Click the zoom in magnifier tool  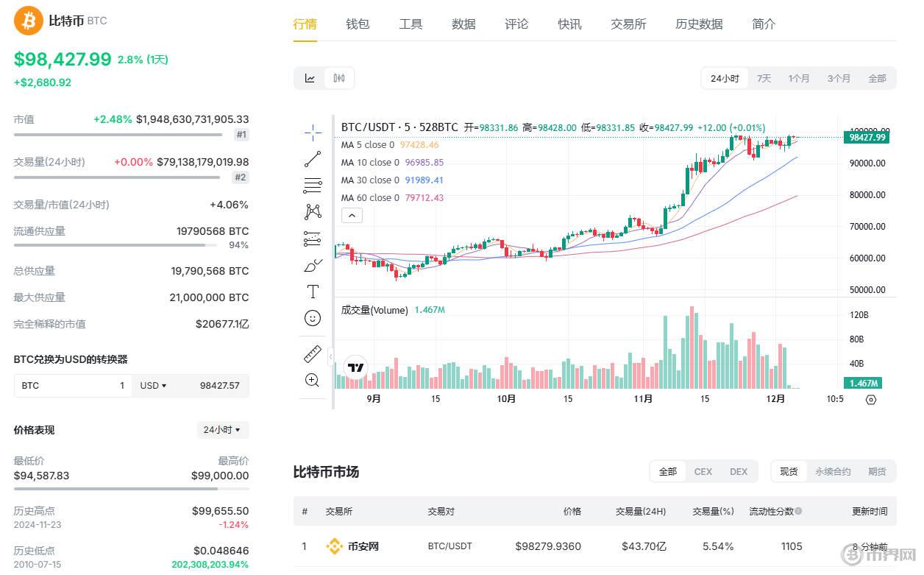click(x=313, y=380)
